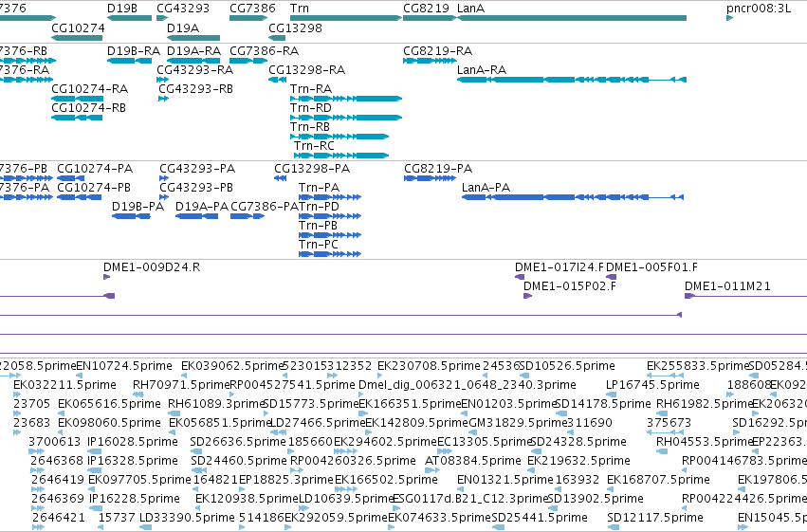Select protein Trn-PB
Viewport: 807px width, 532px height.
pyautogui.click(x=318, y=226)
